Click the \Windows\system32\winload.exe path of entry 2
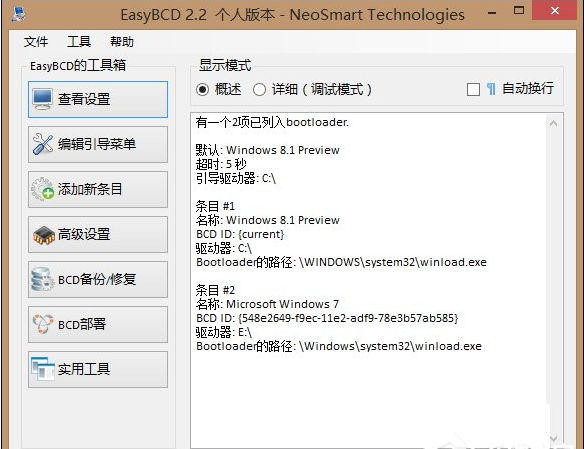 pyautogui.click(x=339, y=346)
